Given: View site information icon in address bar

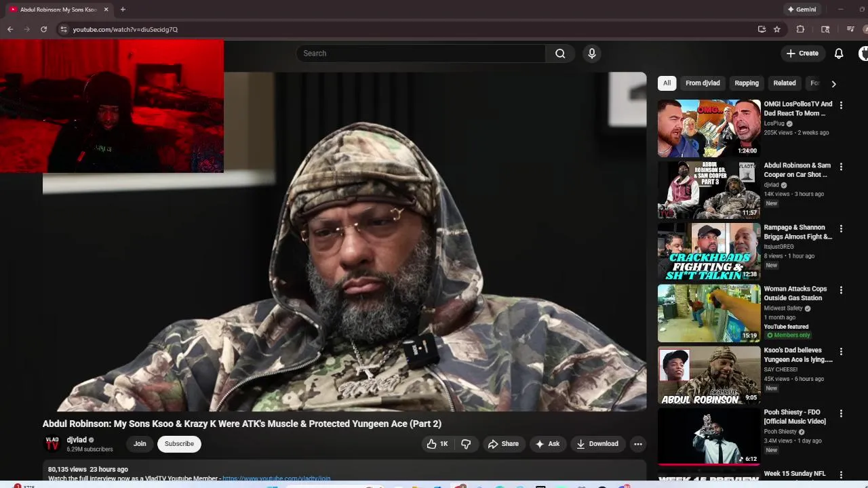Looking at the screenshot, I should (x=64, y=29).
